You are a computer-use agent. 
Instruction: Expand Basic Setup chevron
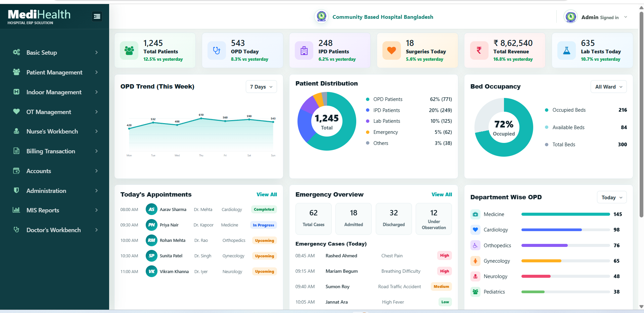96,52
